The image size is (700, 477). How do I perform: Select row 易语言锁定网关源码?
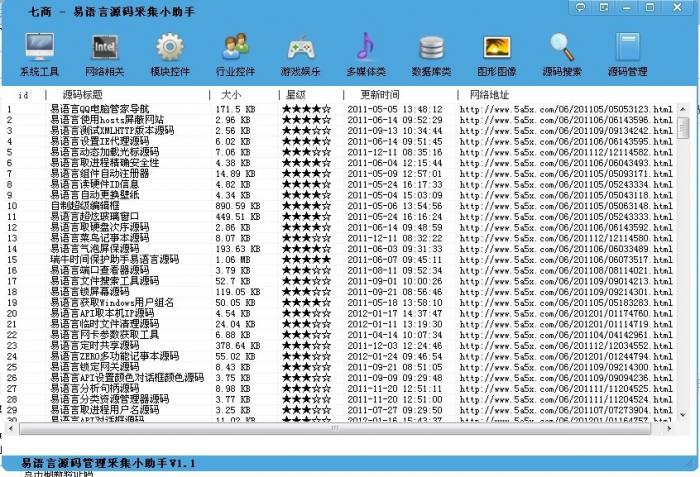[340, 367]
